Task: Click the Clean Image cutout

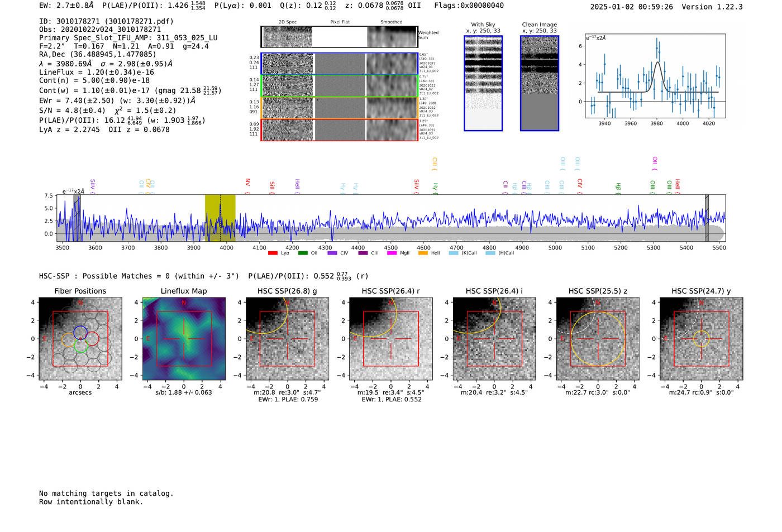Action: point(540,83)
